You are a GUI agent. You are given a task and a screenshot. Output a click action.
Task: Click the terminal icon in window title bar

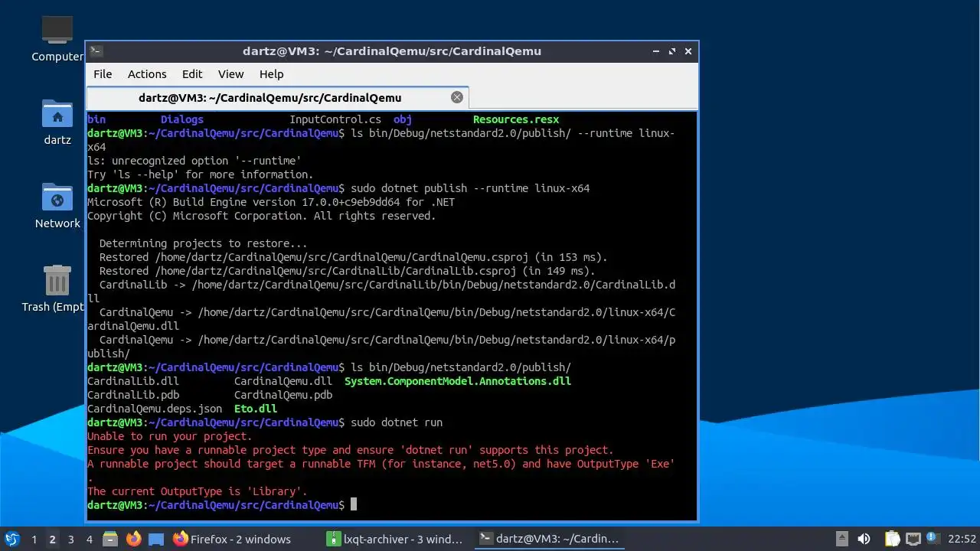(96, 51)
